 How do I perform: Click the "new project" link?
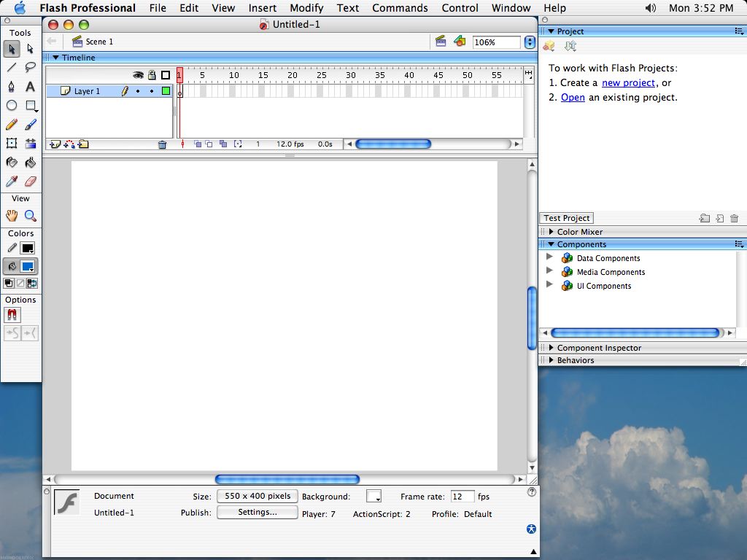[x=628, y=83]
